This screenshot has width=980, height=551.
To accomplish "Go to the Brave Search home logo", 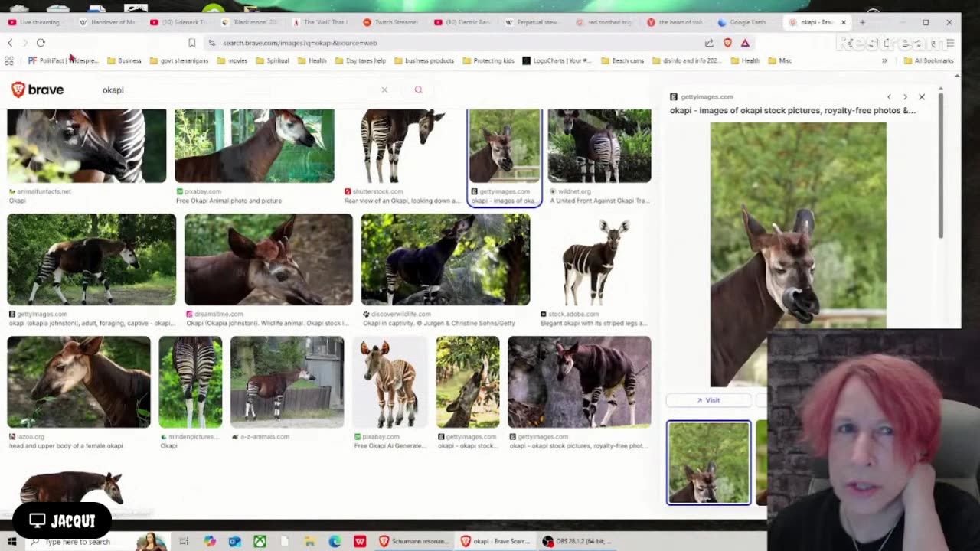I will click(x=38, y=90).
